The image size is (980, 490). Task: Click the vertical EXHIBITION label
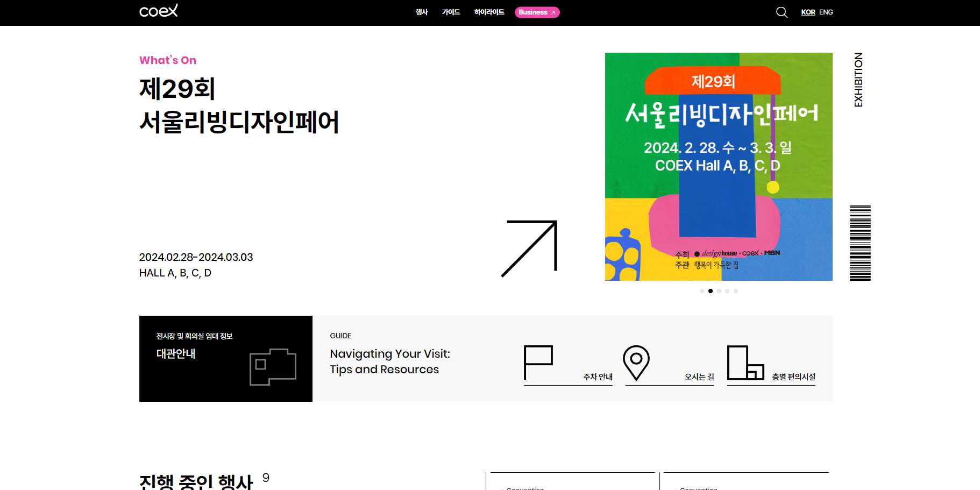pos(858,80)
